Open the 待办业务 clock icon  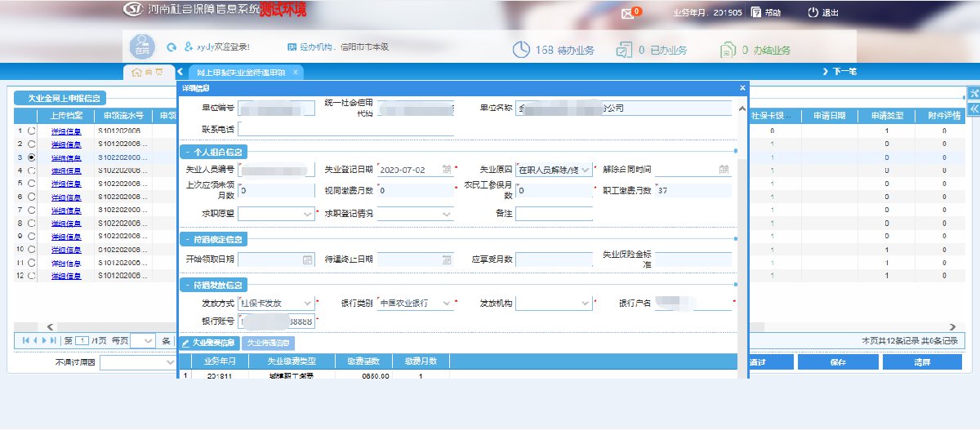click(x=521, y=50)
